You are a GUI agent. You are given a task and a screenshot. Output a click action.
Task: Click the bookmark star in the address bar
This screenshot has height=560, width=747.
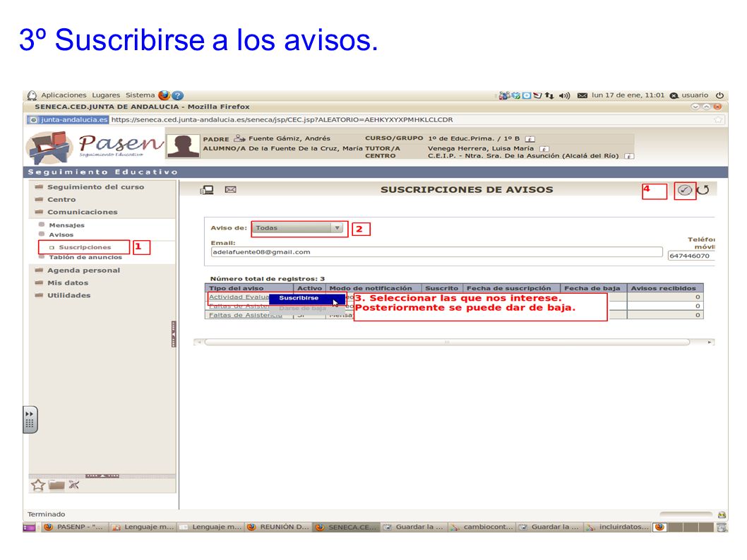(718, 119)
